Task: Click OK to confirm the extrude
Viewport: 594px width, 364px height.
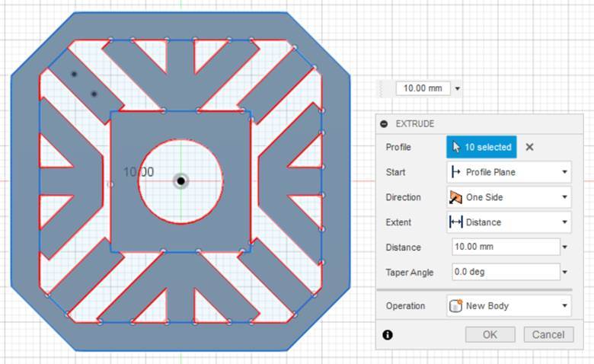Action: pyautogui.click(x=490, y=335)
